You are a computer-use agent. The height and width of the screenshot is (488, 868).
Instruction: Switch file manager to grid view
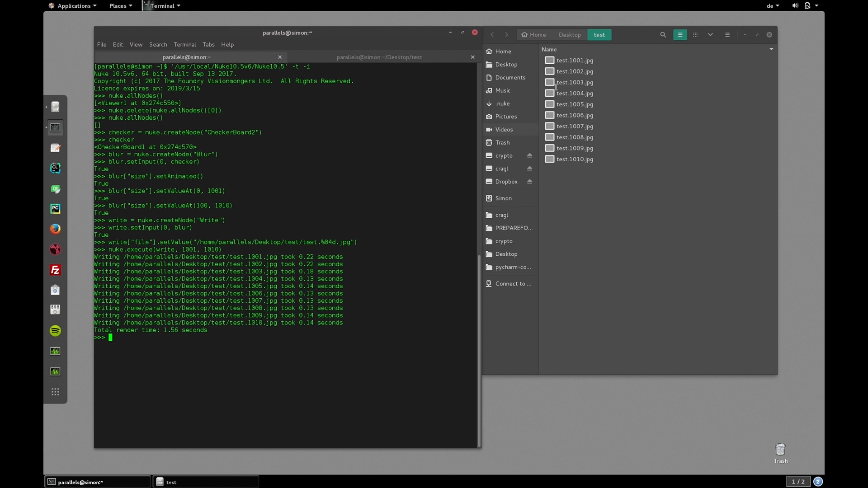[x=695, y=35]
